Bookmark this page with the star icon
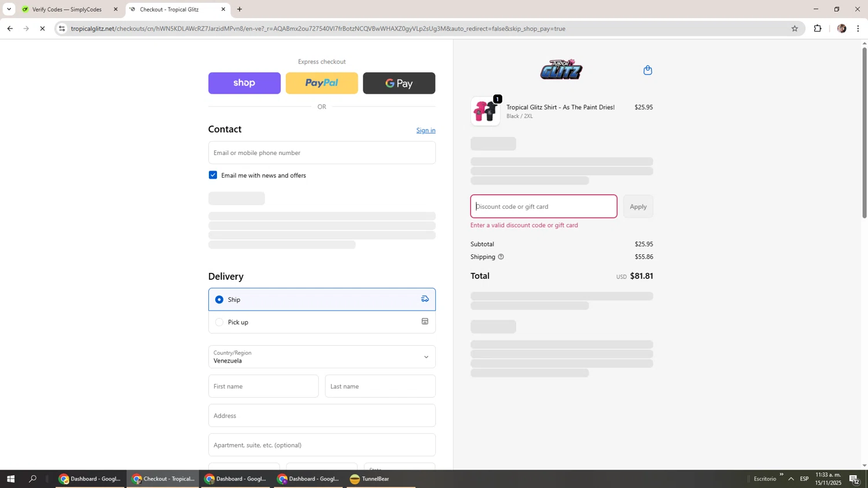Viewport: 868px width, 488px height. tap(795, 28)
